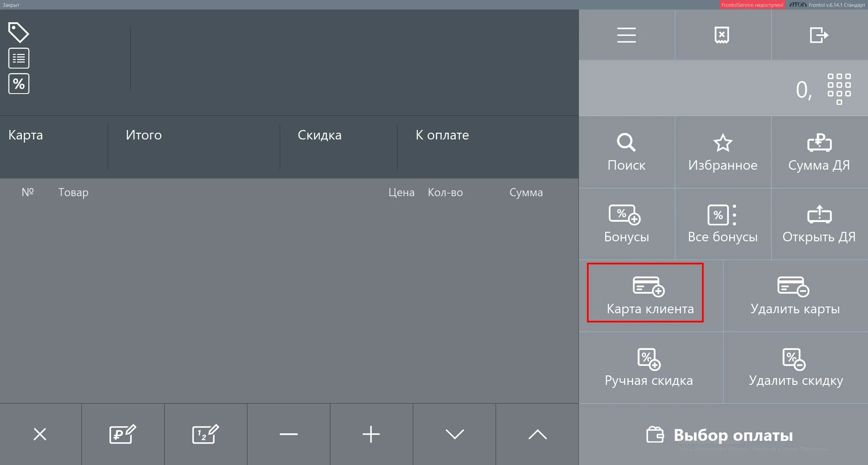Image resolution: width=868 pixels, height=465 pixels.
Task: Click the Закрыт status text
Action: point(11,5)
